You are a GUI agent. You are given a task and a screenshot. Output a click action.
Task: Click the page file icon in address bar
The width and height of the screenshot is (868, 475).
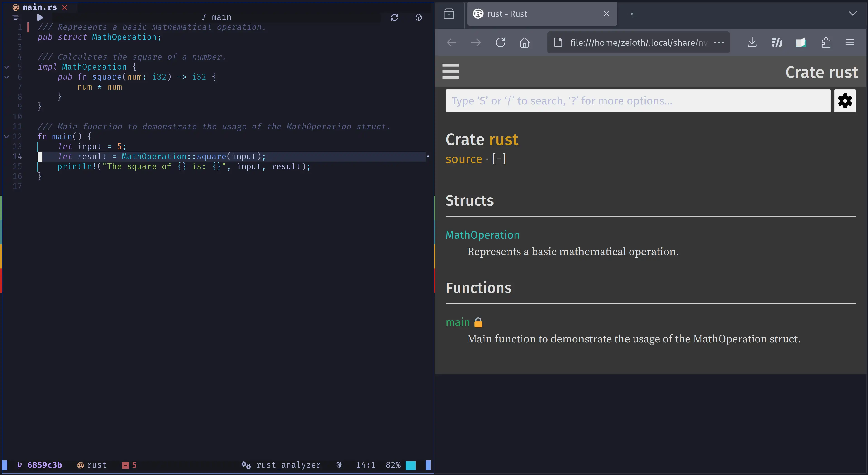(x=558, y=43)
